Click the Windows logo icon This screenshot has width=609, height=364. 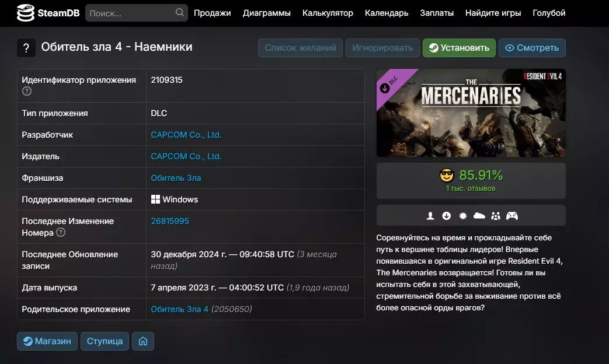(x=155, y=199)
